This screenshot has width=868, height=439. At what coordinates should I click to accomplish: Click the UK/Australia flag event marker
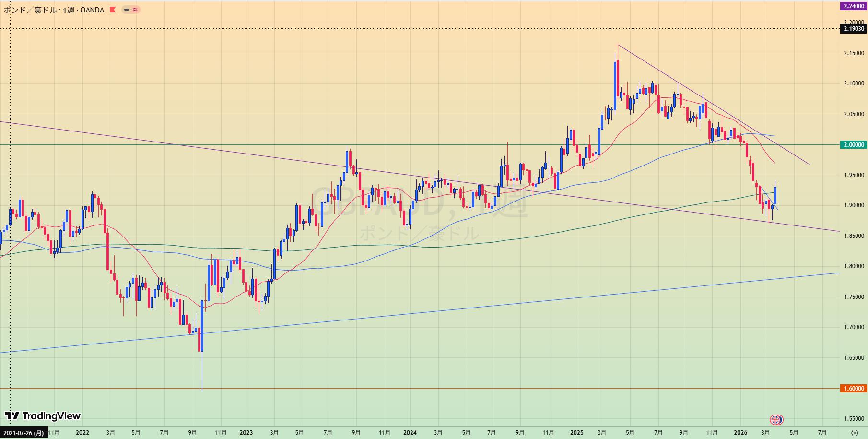point(776,420)
